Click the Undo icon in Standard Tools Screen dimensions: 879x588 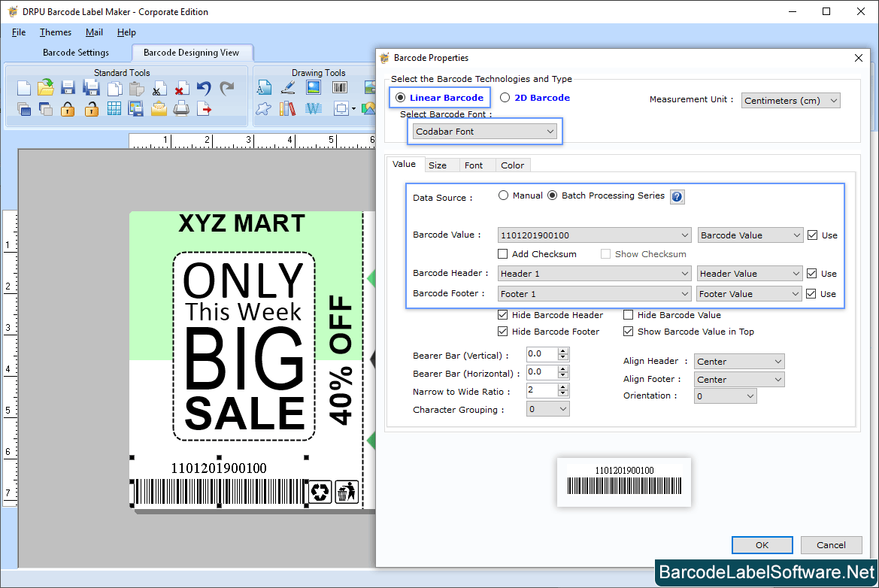click(203, 87)
